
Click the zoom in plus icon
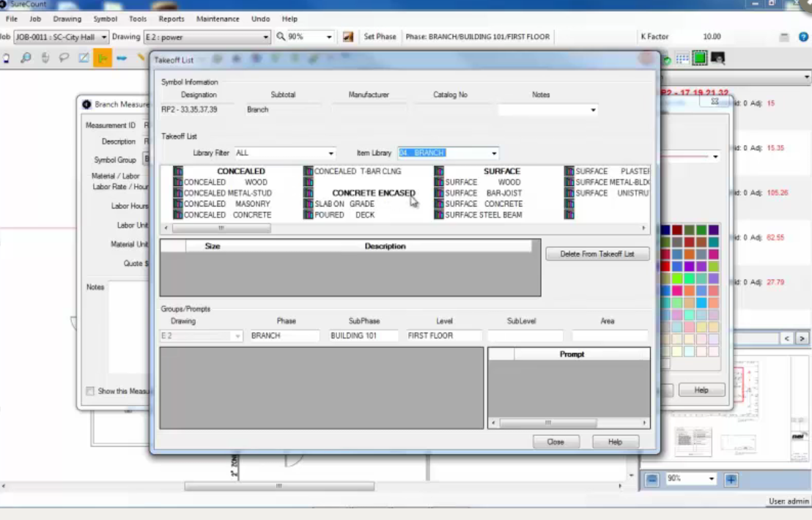pos(731,479)
